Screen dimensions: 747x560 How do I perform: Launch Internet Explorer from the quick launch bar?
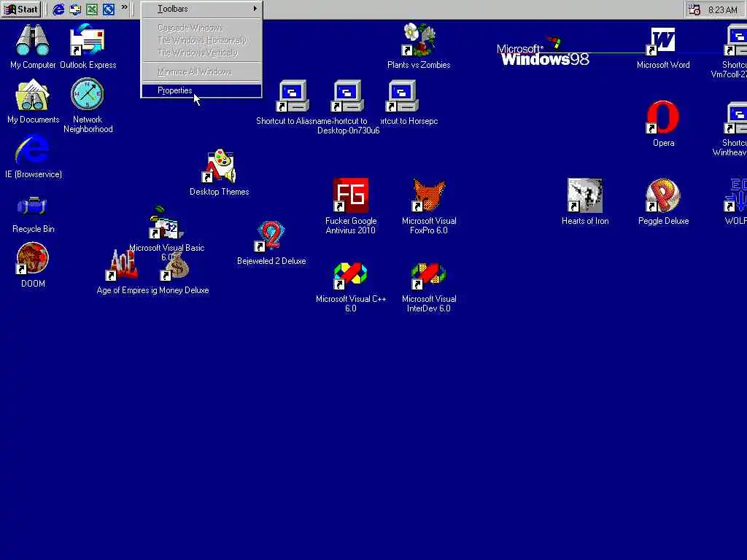coord(58,9)
